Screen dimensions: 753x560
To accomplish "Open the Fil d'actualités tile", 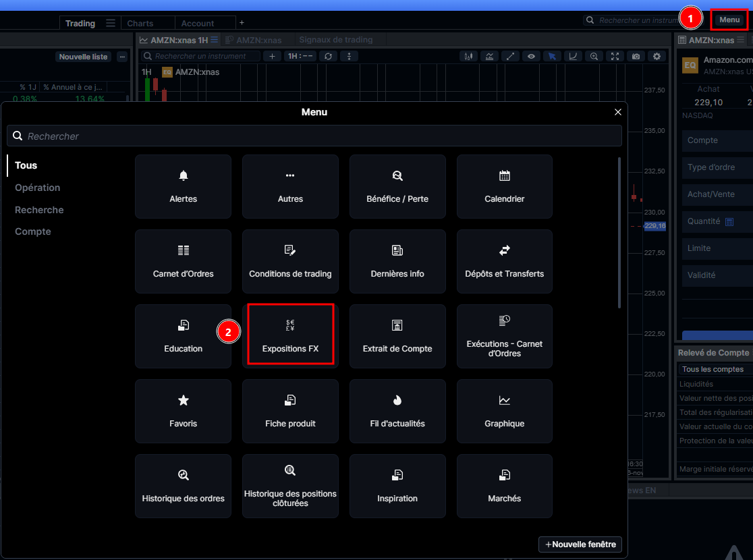I will tap(397, 411).
